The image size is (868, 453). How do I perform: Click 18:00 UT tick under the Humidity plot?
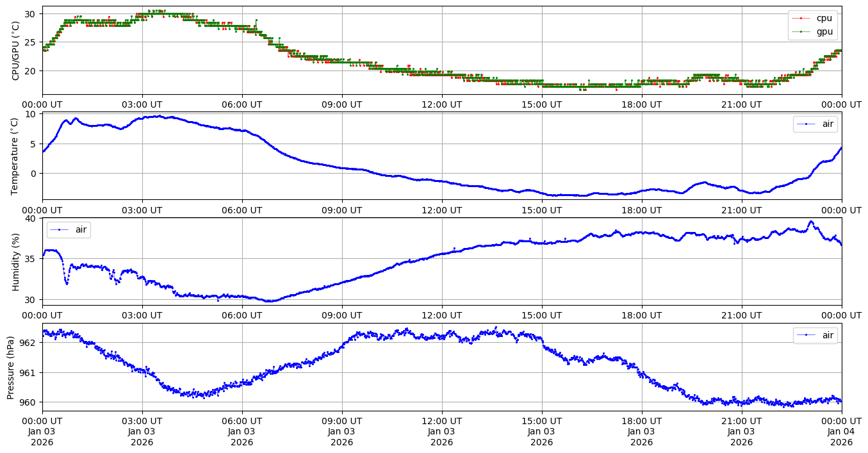[x=642, y=315]
